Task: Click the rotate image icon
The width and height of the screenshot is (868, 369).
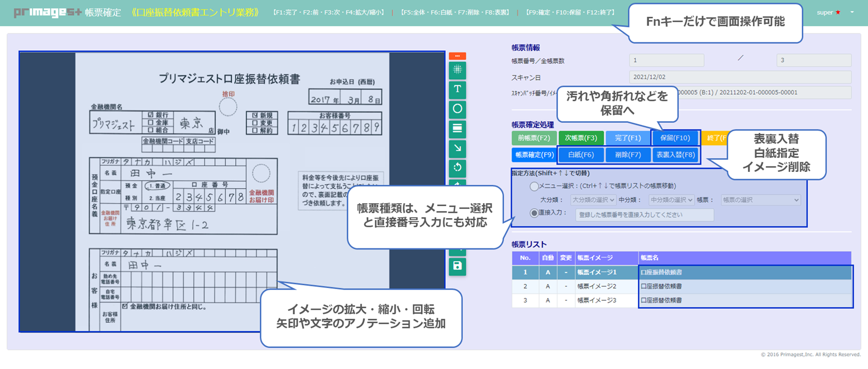Action: (x=457, y=167)
